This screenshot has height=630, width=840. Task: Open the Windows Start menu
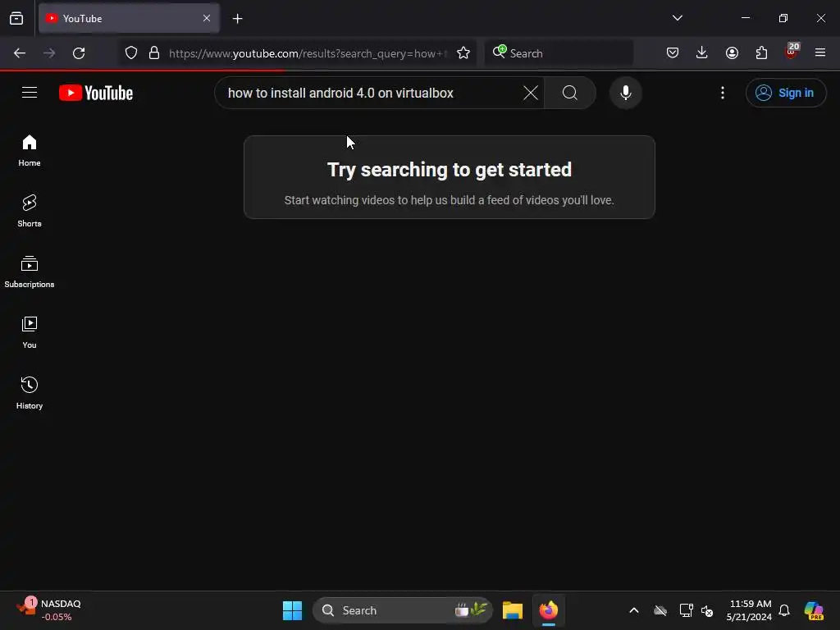pos(293,610)
